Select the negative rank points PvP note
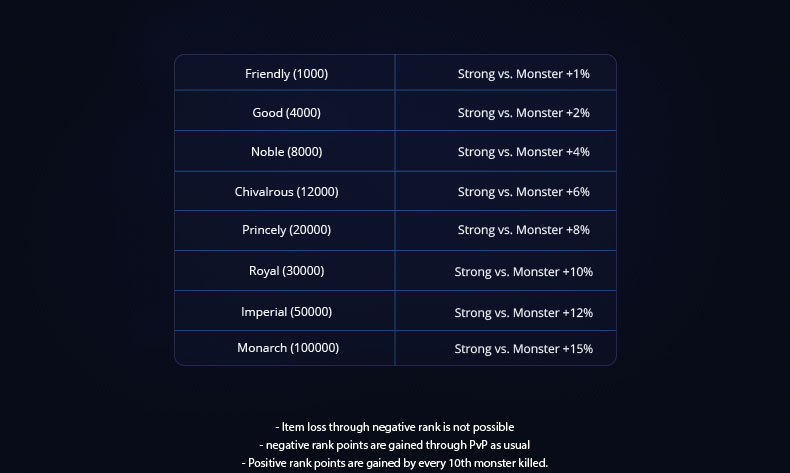790x473 pixels. click(394, 445)
